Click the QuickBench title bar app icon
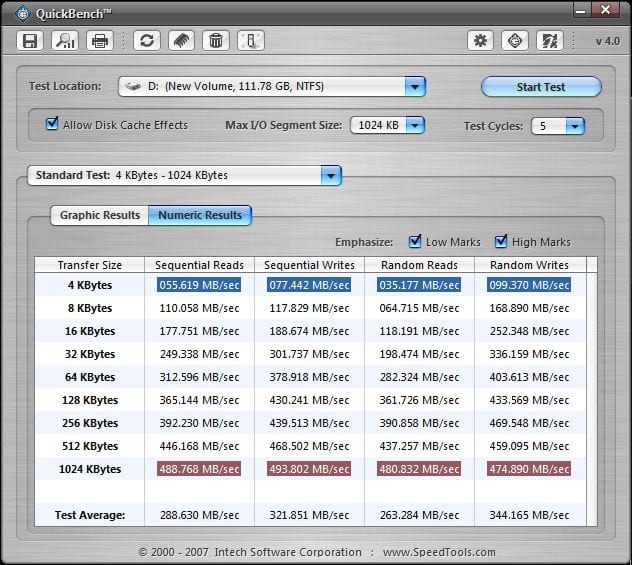The height and width of the screenshot is (565, 632). 20,11
